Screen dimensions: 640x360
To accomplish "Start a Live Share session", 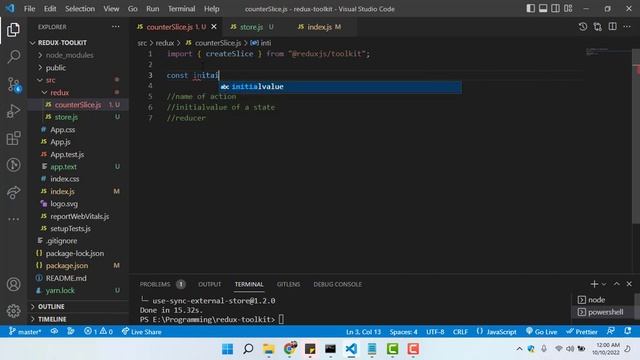I will point(142,332).
